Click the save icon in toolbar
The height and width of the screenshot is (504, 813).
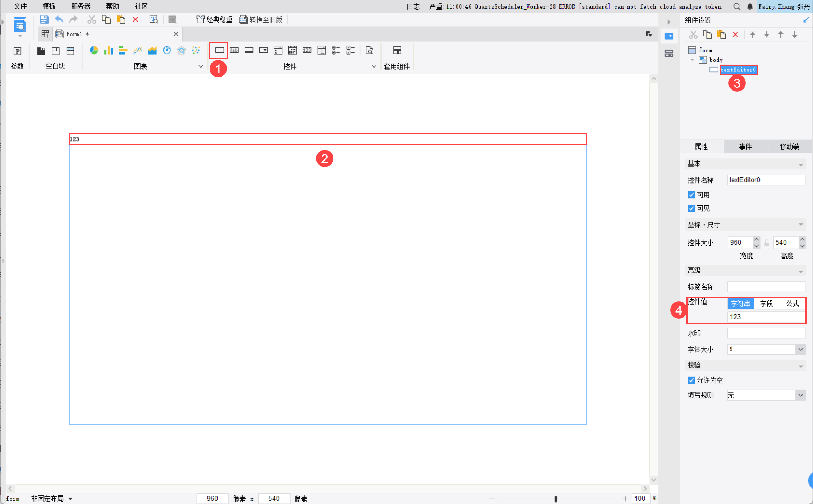pyautogui.click(x=44, y=19)
